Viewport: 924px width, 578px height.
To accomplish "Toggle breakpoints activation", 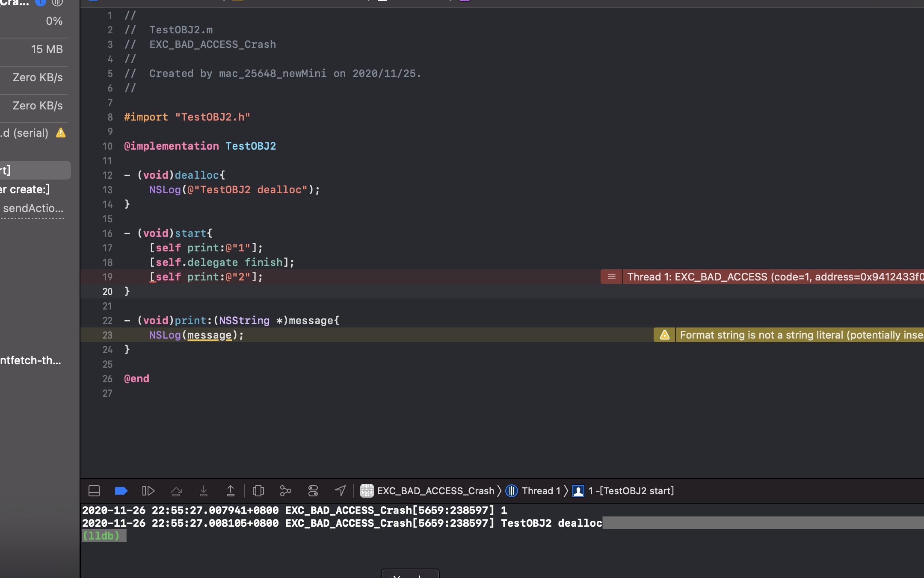I will 121,491.
